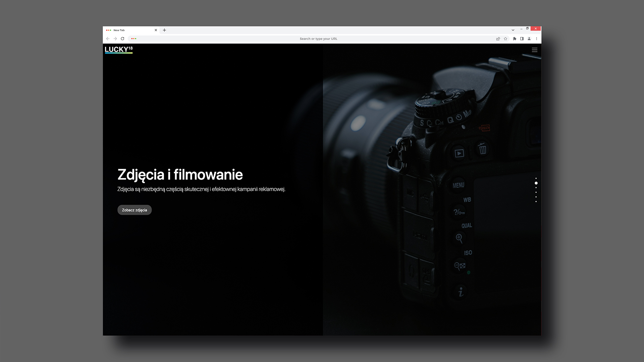Select the third slide navigation dot

(536, 188)
